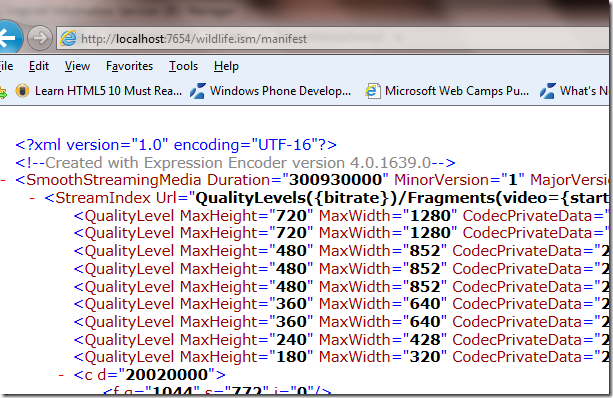Open the Edit menu
Viewport: 613px width, 398px height.
pos(39,66)
